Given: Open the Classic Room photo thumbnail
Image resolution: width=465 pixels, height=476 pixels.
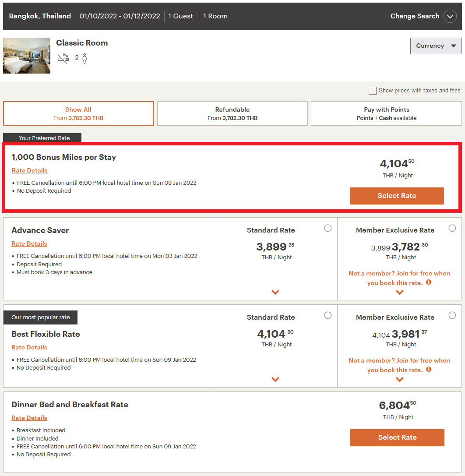Looking at the screenshot, I should coord(27,56).
